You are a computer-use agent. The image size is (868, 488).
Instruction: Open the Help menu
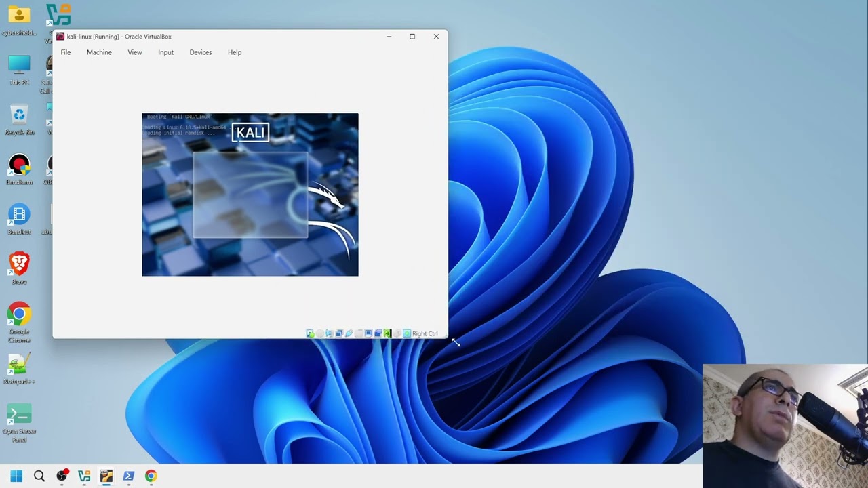tap(235, 52)
